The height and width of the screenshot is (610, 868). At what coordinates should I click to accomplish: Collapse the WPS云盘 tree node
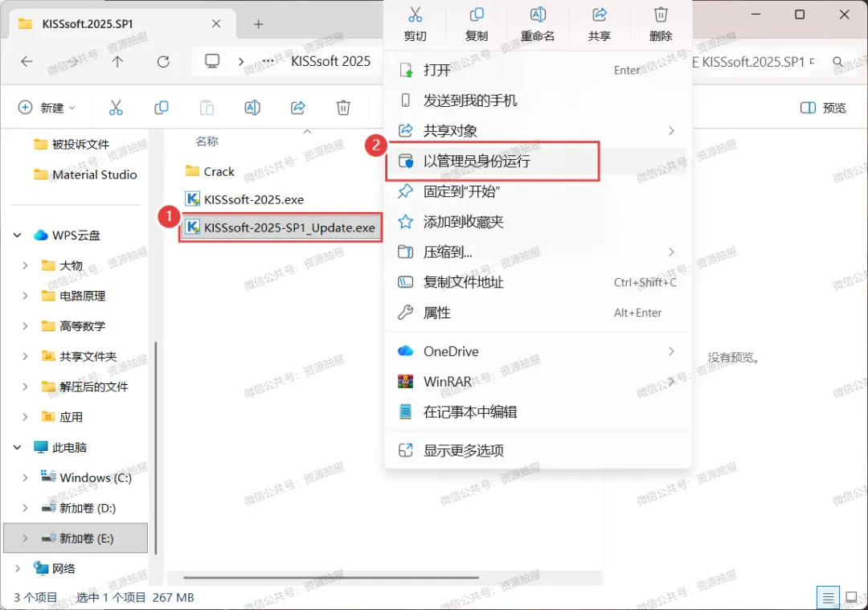pos(18,235)
